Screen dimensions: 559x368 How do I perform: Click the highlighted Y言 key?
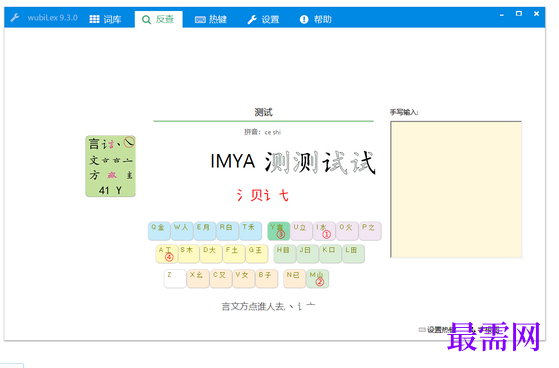(x=279, y=230)
